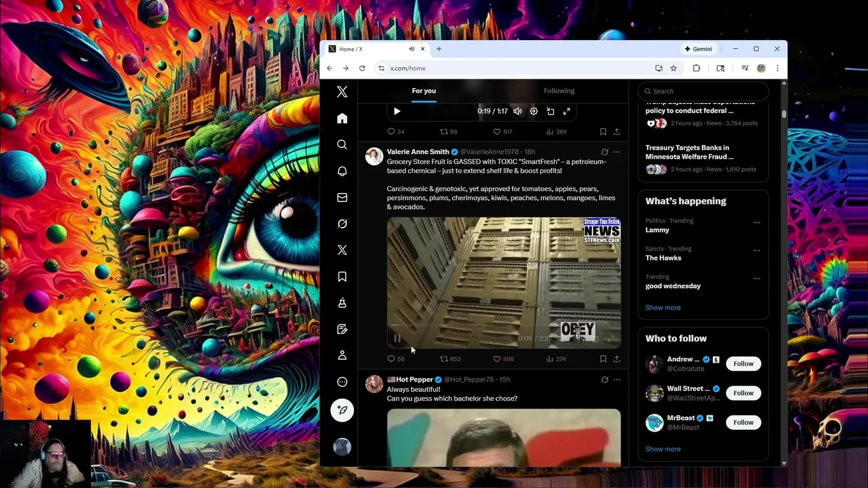Reload the x.com page

tap(362, 68)
